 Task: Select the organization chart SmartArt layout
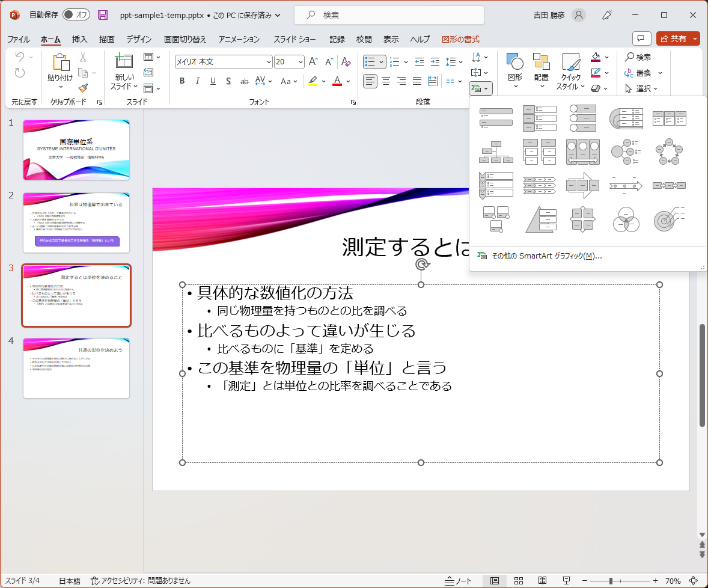tap(496, 152)
